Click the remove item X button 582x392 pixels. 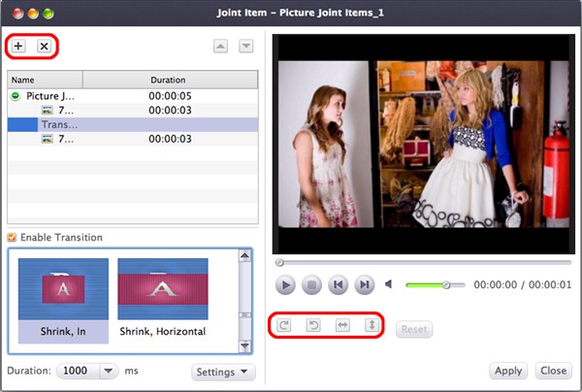click(44, 46)
